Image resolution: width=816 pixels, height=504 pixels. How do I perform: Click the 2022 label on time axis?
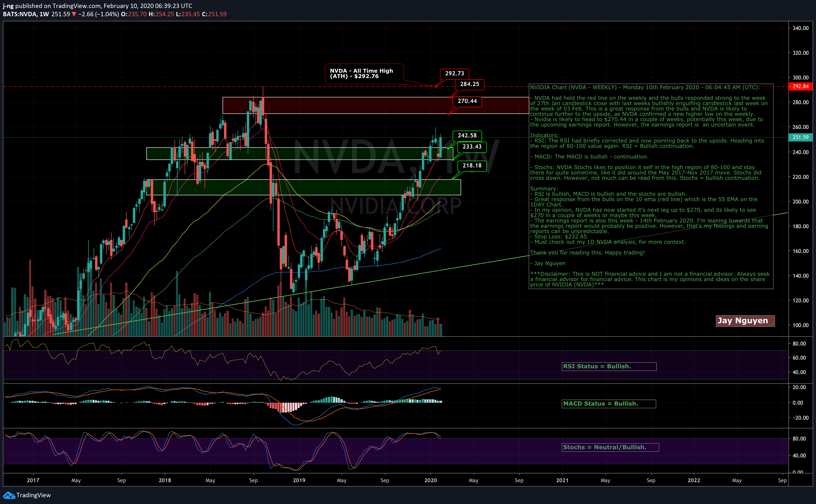tap(694, 480)
